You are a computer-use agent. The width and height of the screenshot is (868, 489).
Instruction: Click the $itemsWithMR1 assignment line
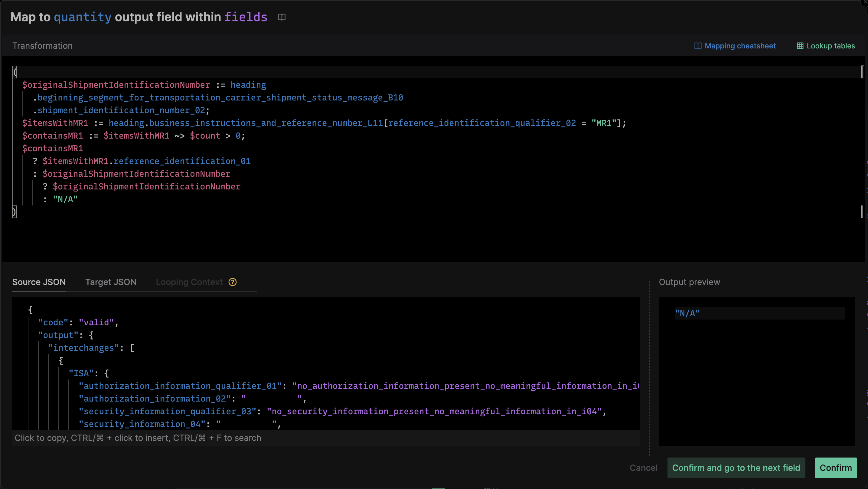click(x=324, y=123)
